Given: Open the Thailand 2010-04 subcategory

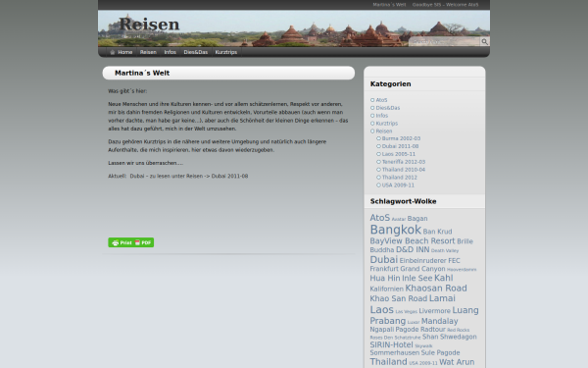Looking at the screenshot, I should tap(404, 170).
